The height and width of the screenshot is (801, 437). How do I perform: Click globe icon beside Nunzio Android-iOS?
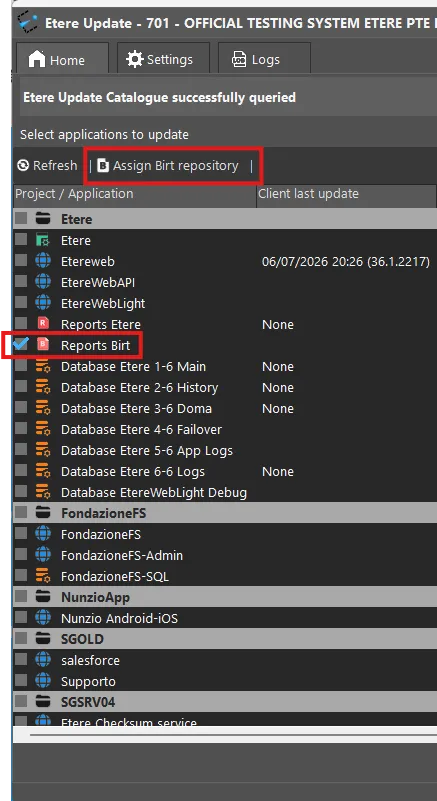pyautogui.click(x=43, y=618)
